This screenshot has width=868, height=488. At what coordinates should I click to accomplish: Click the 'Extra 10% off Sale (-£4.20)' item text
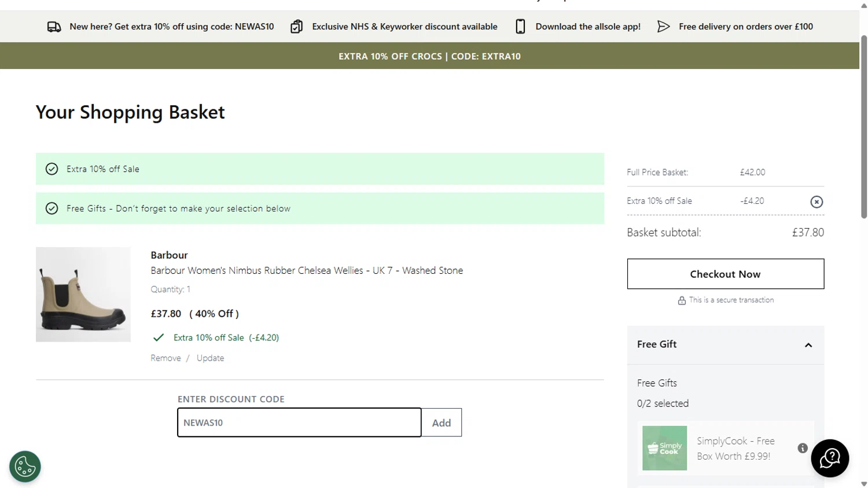pos(226,337)
